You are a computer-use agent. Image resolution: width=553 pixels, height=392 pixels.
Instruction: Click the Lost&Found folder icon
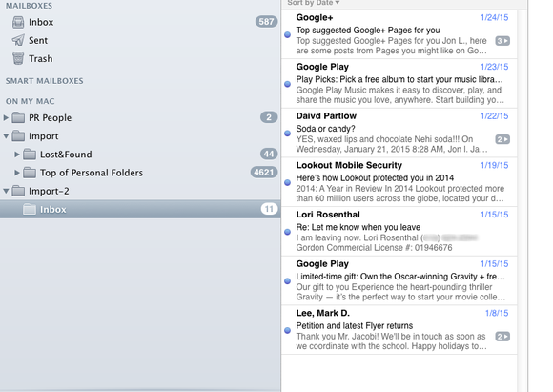30,155
